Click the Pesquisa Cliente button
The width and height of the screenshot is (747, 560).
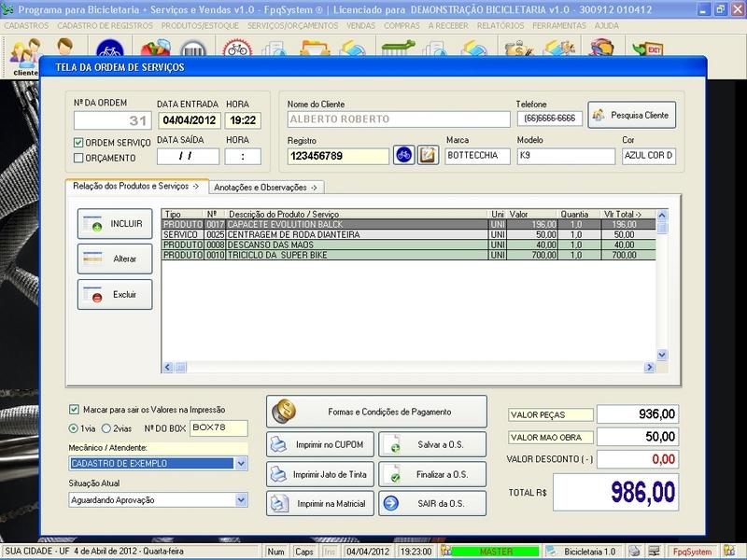(x=631, y=116)
